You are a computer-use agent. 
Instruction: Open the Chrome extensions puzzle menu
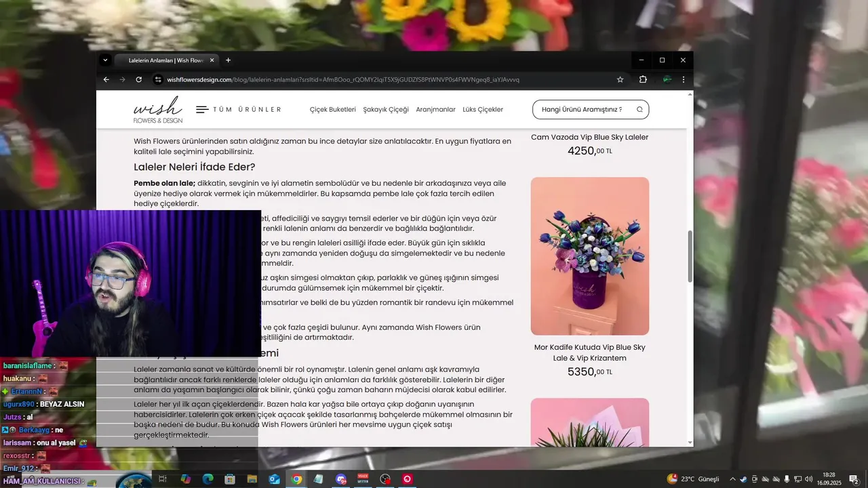643,79
